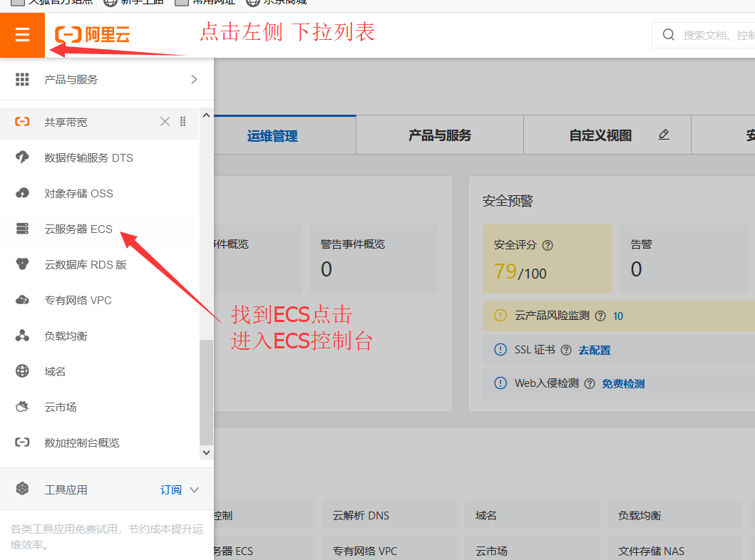Click the sidebar scrollbar thumb
This screenshot has width=755, height=560.
[206, 392]
